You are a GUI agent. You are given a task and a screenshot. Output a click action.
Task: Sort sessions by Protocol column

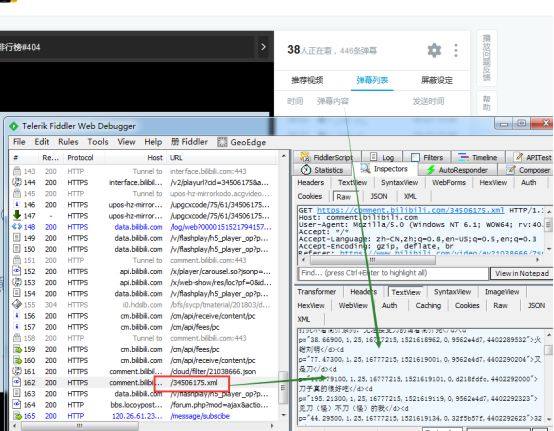tap(80, 158)
